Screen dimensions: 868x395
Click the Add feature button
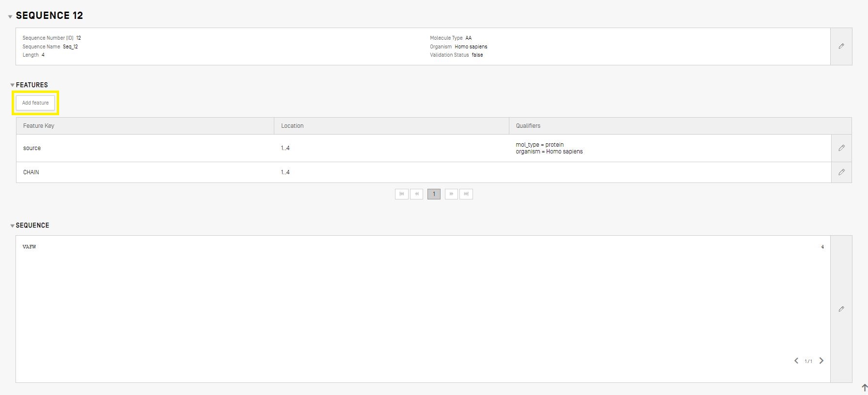pos(35,103)
